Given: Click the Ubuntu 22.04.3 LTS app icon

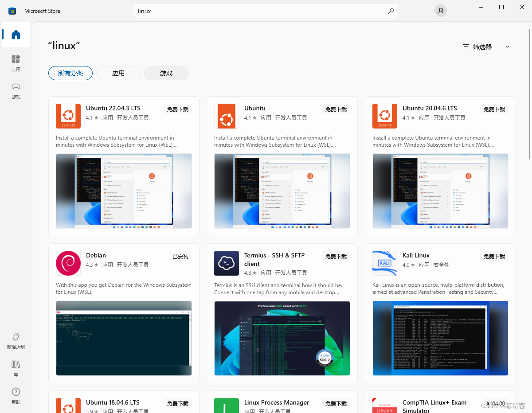Looking at the screenshot, I should (x=68, y=116).
